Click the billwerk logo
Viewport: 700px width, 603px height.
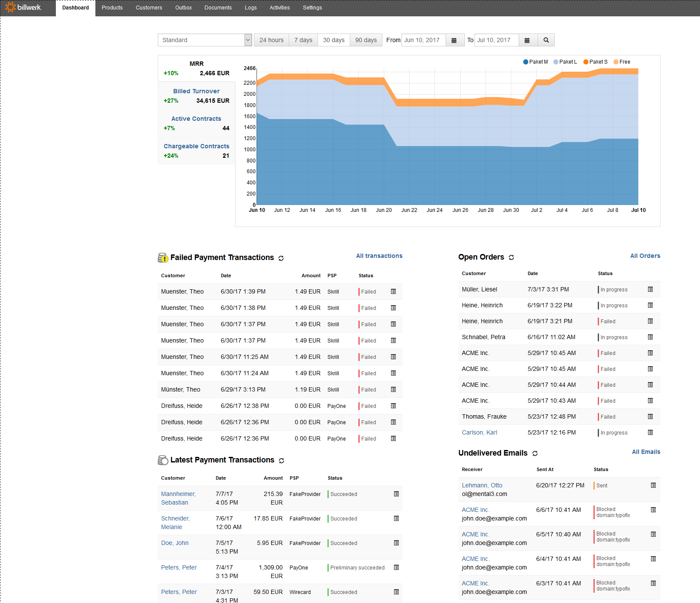pos(24,7)
